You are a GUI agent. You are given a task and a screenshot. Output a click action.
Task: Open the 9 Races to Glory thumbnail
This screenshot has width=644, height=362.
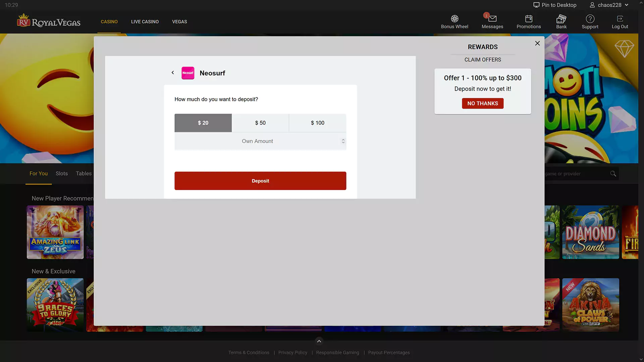point(55,305)
